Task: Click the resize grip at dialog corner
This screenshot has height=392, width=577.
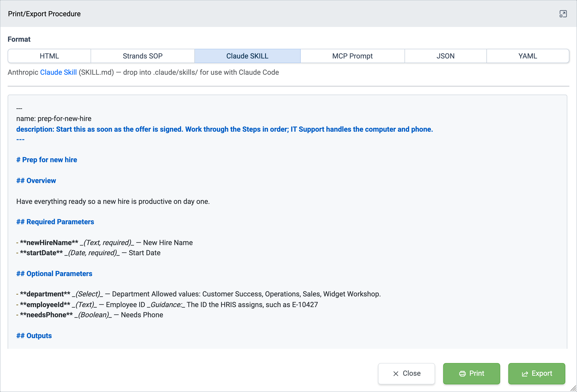Action: click(x=573, y=388)
